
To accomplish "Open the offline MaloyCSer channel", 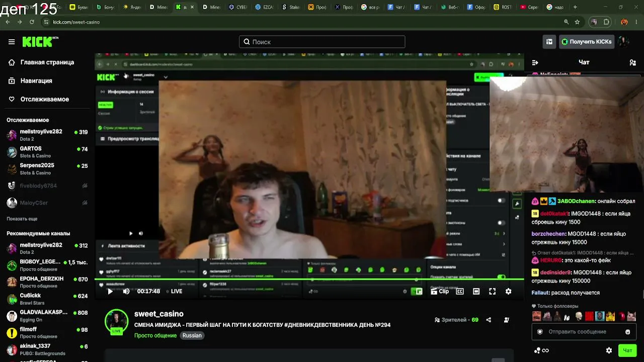I will click(47, 203).
